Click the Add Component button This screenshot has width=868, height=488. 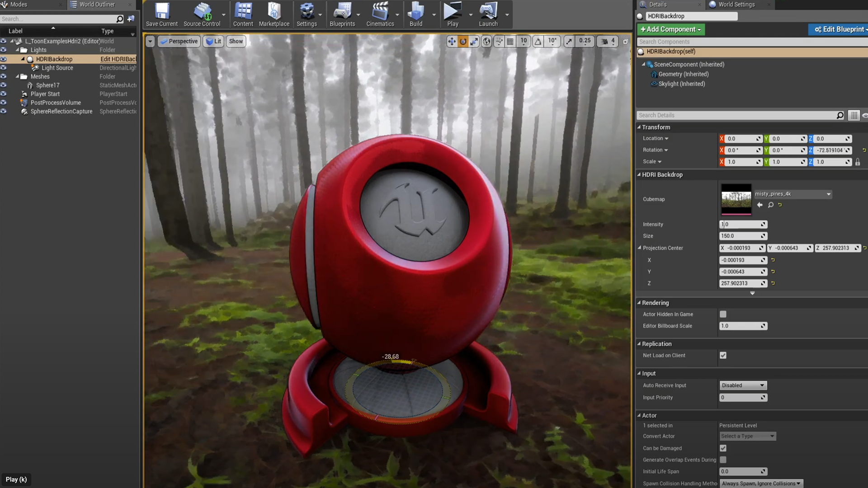670,29
